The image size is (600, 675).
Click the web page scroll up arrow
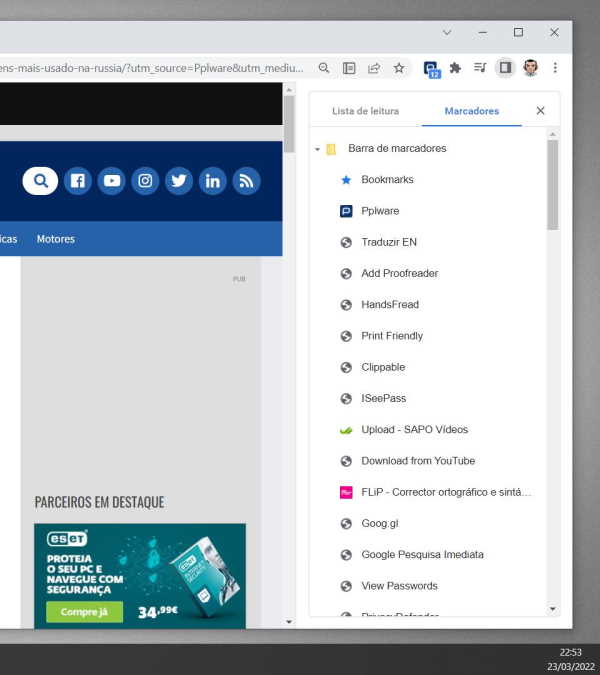click(289, 90)
